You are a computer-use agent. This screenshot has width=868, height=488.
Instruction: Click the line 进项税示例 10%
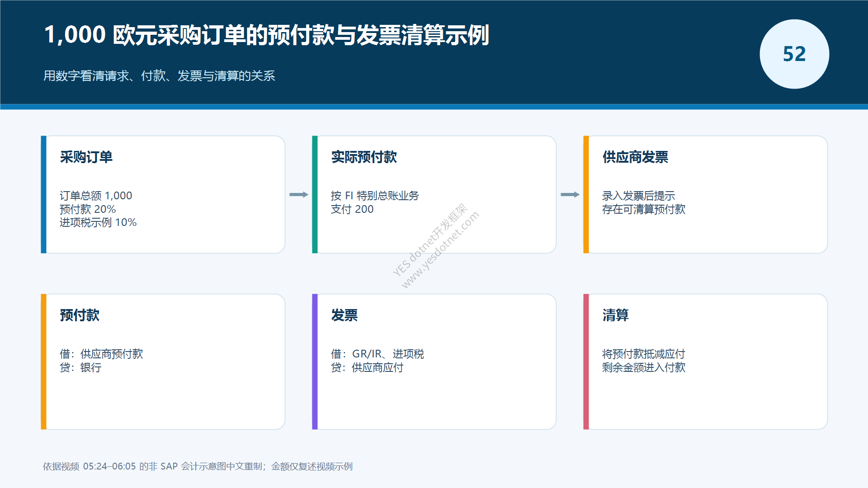click(x=98, y=222)
